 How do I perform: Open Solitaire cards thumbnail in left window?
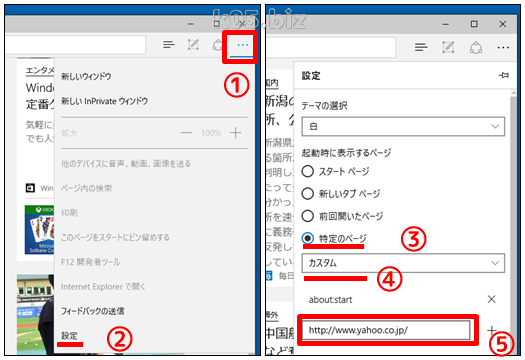[x=40, y=229]
